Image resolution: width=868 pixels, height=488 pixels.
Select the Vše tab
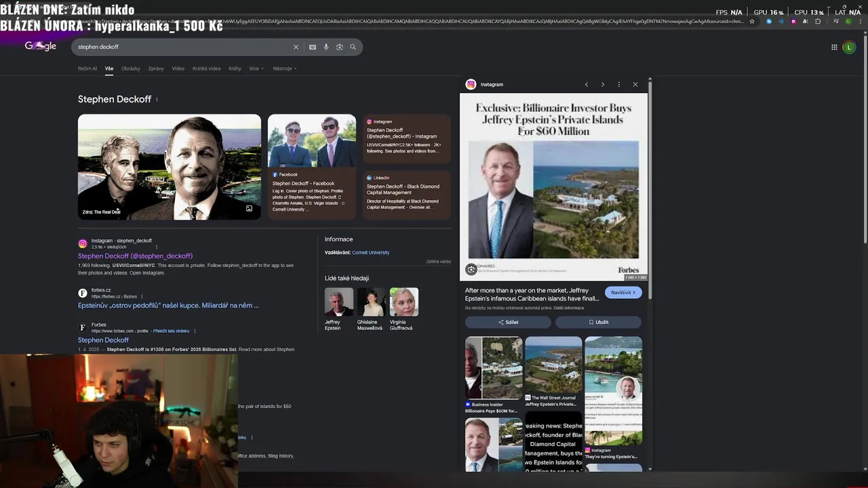(109, 68)
